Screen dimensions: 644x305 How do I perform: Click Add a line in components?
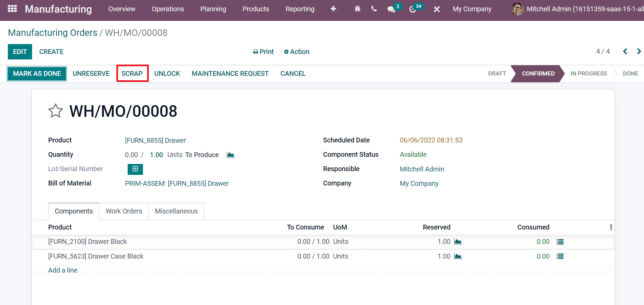coord(63,270)
